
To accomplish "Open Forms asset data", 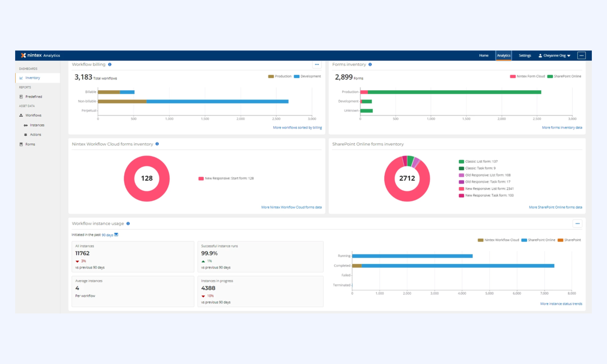I will tap(30, 144).
